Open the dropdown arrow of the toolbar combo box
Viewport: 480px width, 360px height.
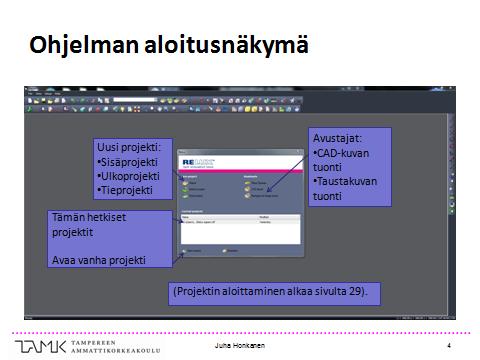[x=156, y=100]
